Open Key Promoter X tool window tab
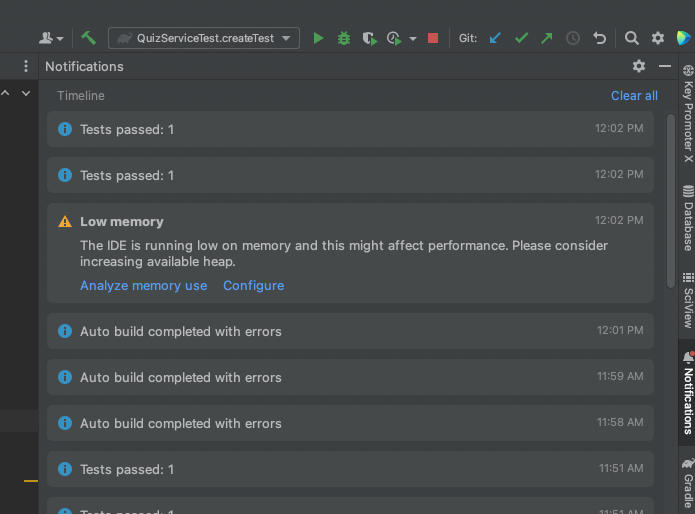The image size is (695, 514). tap(688, 114)
